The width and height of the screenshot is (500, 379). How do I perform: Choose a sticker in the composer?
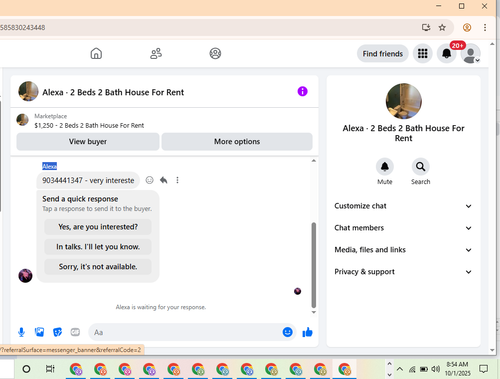(x=57, y=332)
